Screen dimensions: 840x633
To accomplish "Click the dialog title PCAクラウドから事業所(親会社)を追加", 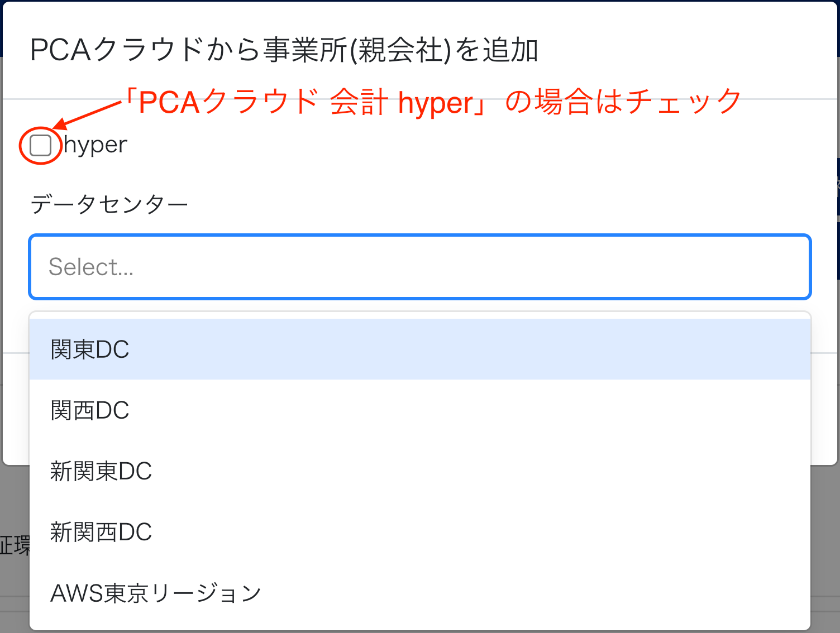I will coord(284,50).
